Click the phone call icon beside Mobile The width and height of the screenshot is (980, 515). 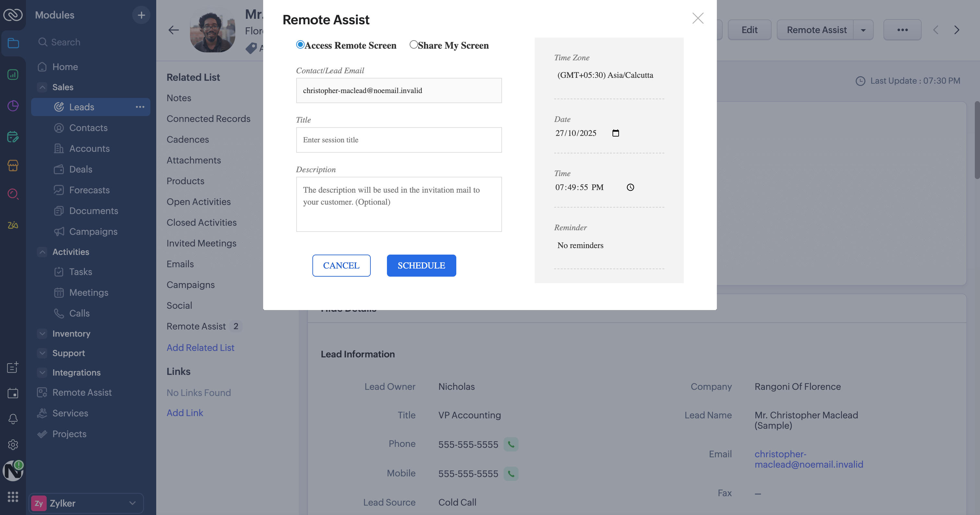pos(511,474)
